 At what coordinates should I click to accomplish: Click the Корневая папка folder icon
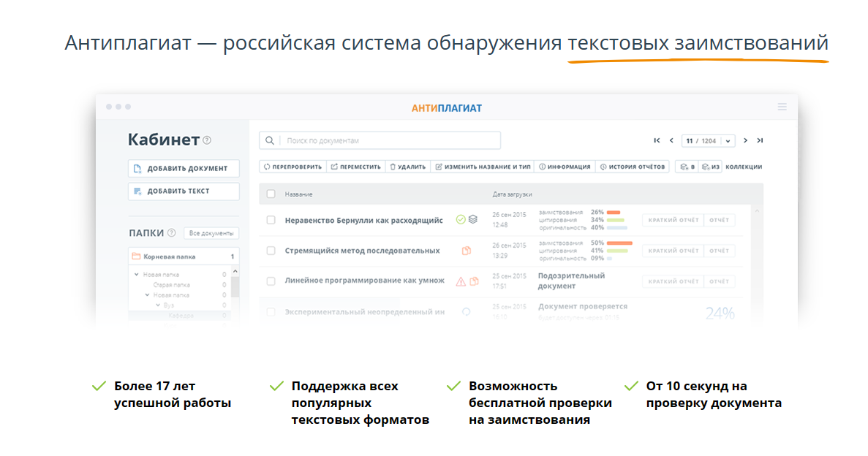tap(136, 256)
